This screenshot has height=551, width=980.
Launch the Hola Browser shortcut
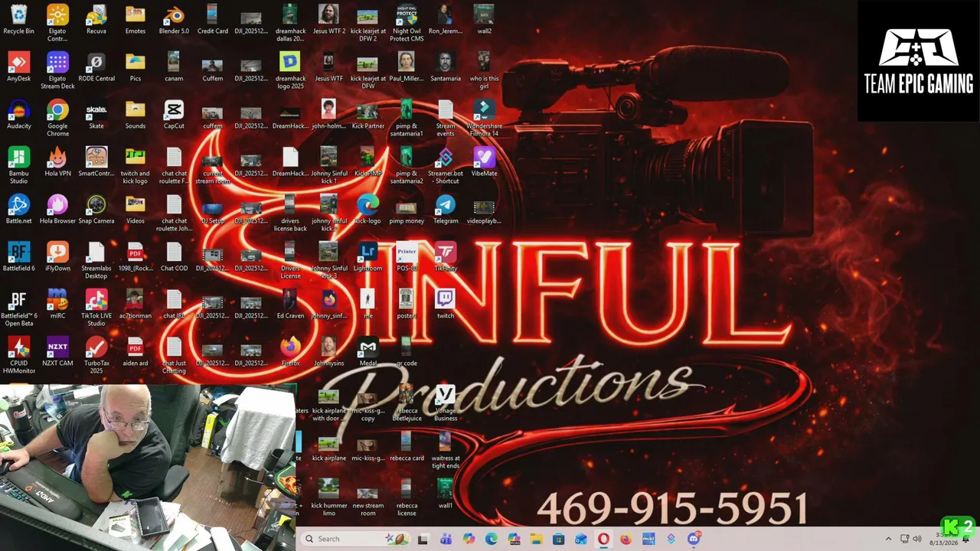[57, 210]
